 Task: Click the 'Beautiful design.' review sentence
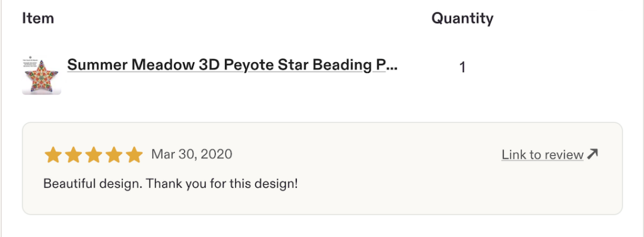point(93,183)
